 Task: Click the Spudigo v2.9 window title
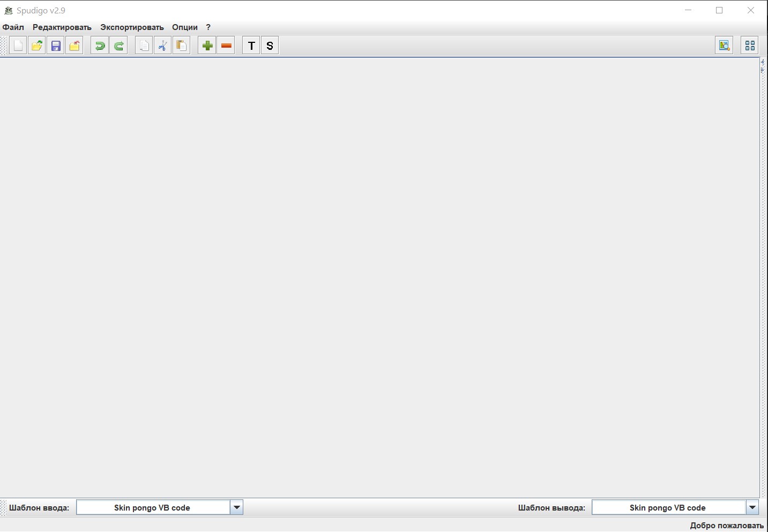(41, 11)
